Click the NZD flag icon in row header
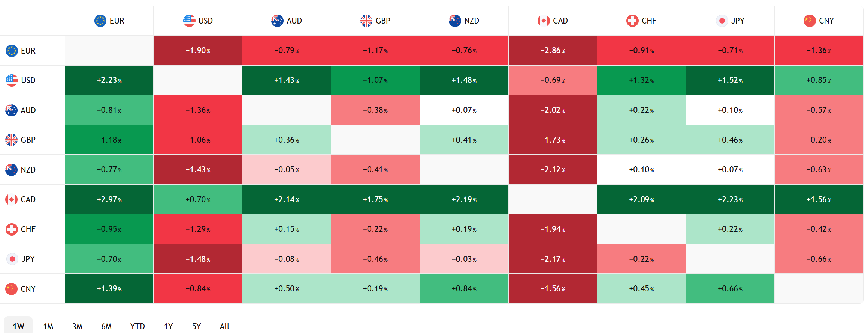Viewport: 868px width, 333px height. pyautogui.click(x=12, y=170)
